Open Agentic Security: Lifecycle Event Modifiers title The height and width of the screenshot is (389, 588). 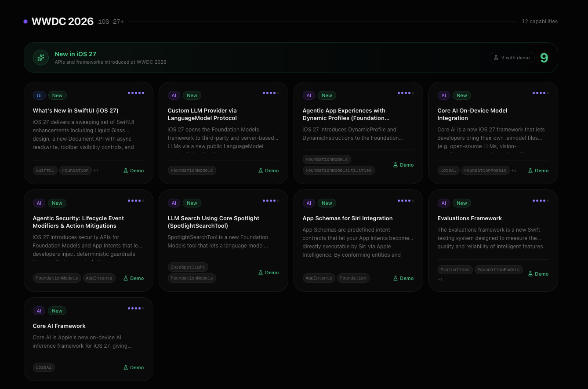point(78,222)
